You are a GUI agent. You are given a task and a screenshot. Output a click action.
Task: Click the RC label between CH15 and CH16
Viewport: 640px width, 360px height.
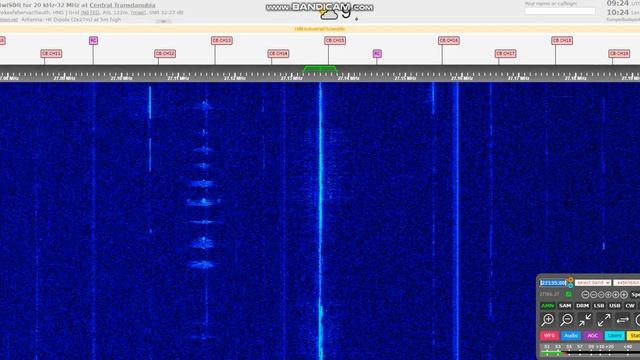tap(377, 53)
